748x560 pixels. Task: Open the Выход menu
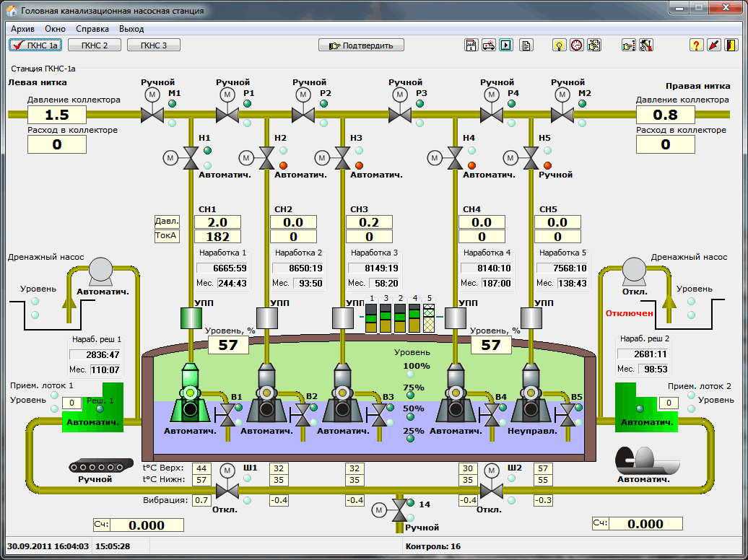(131, 29)
